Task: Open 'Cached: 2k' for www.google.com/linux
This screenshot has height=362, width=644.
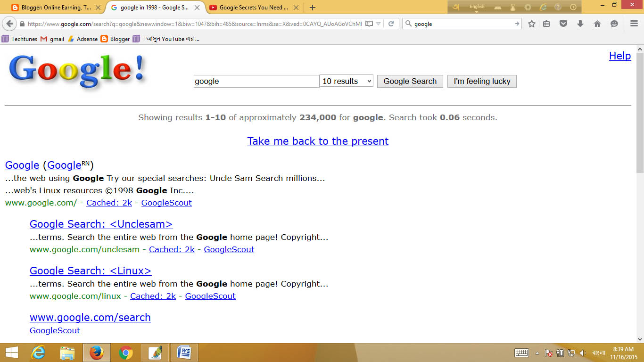Action: (x=153, y=296)
